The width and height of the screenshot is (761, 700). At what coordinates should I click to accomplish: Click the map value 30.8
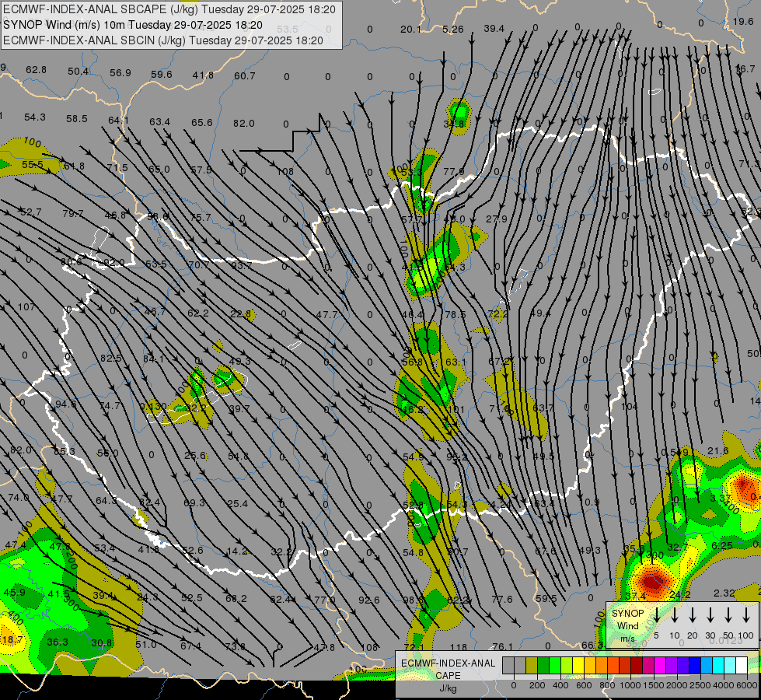[x=101, y=642]
